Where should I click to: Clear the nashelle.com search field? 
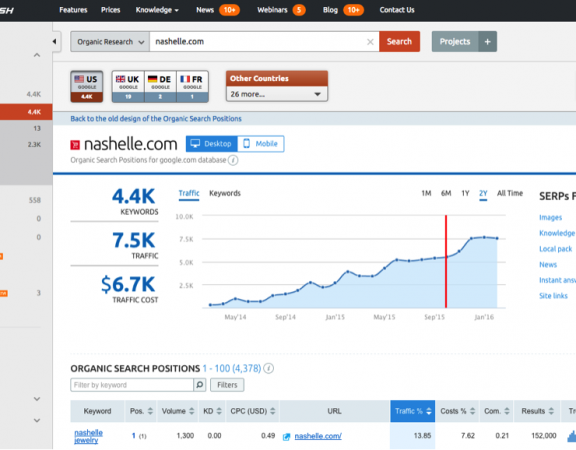370,42
